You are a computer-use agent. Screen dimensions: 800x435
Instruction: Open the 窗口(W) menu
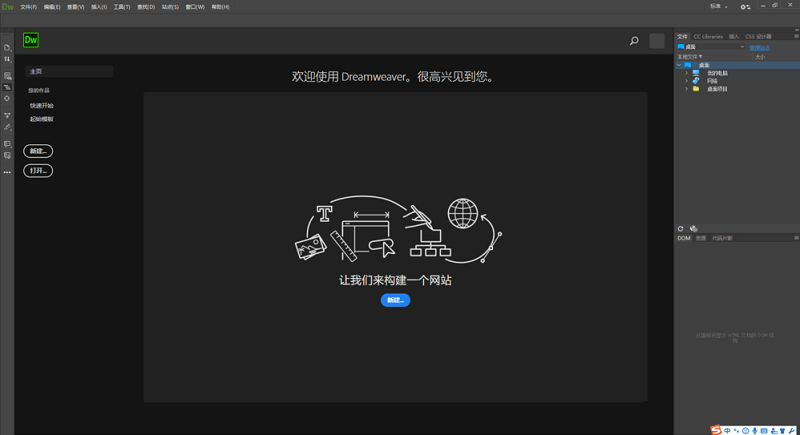pos(195,7)
